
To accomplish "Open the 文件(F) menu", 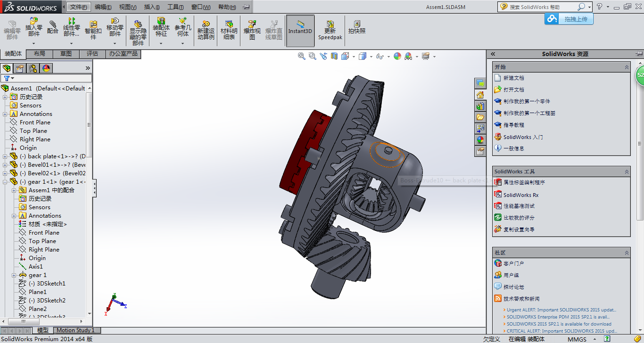I will [78, 7].
